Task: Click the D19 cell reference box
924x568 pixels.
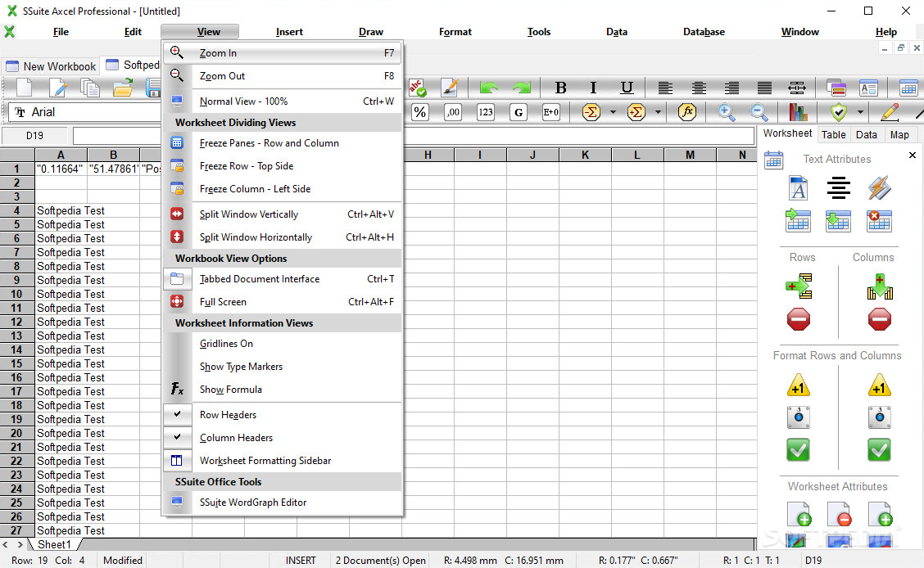Action: 34,136
